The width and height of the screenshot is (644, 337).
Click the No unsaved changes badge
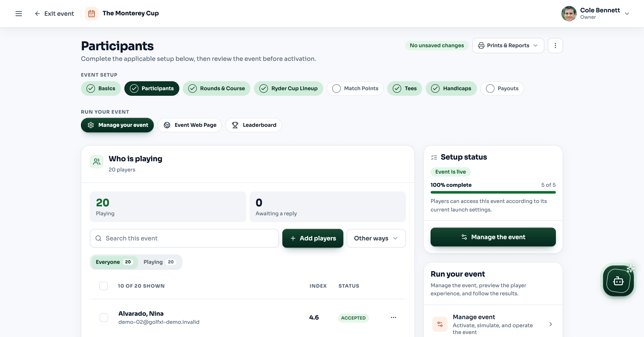coord(437,46)
